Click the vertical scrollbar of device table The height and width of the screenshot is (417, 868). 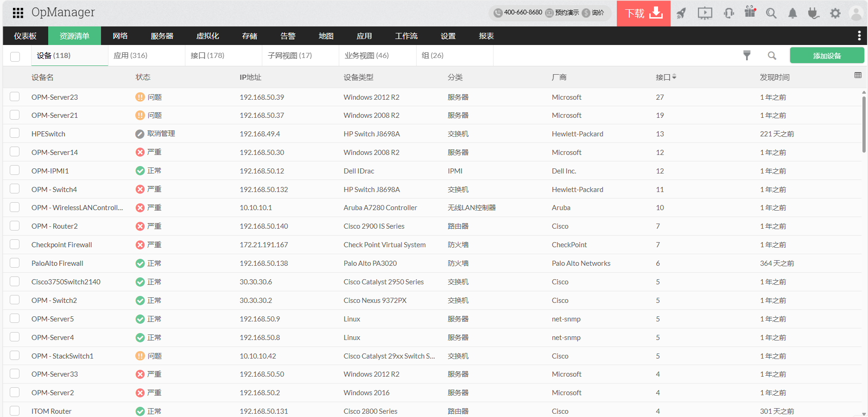pos(864,124)
